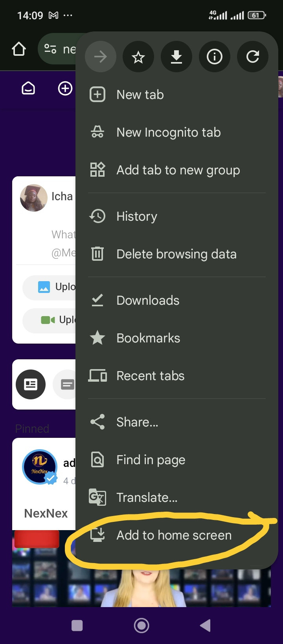283x644 pixels.
Task: Choose Translate… in the menu
Action: [x=147, y=498]
